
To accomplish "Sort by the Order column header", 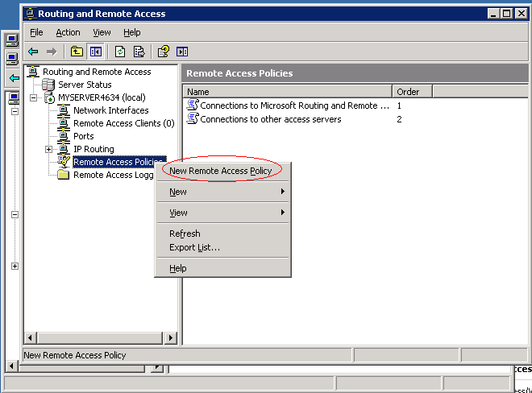I will pos(412,92).
